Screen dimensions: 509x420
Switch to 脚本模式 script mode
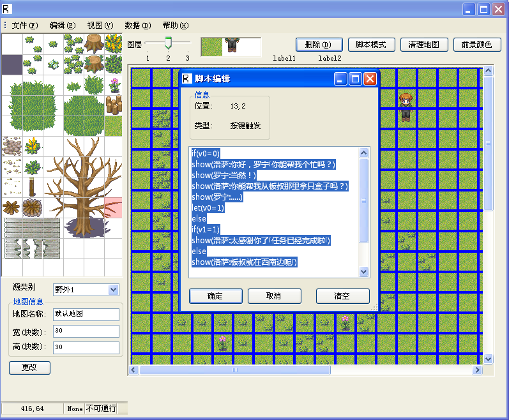[371, 45]
